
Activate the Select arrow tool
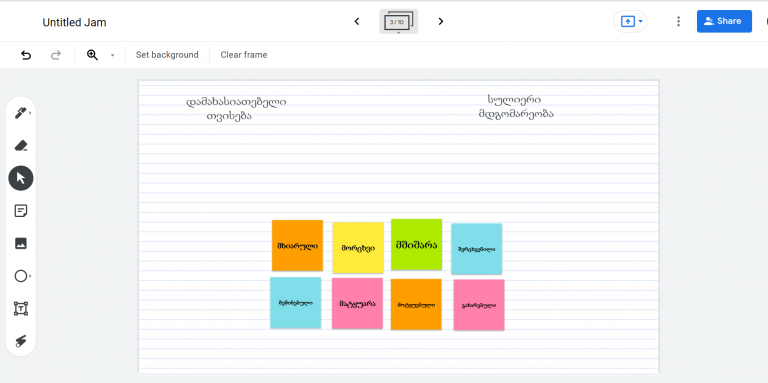coord(21,178)
